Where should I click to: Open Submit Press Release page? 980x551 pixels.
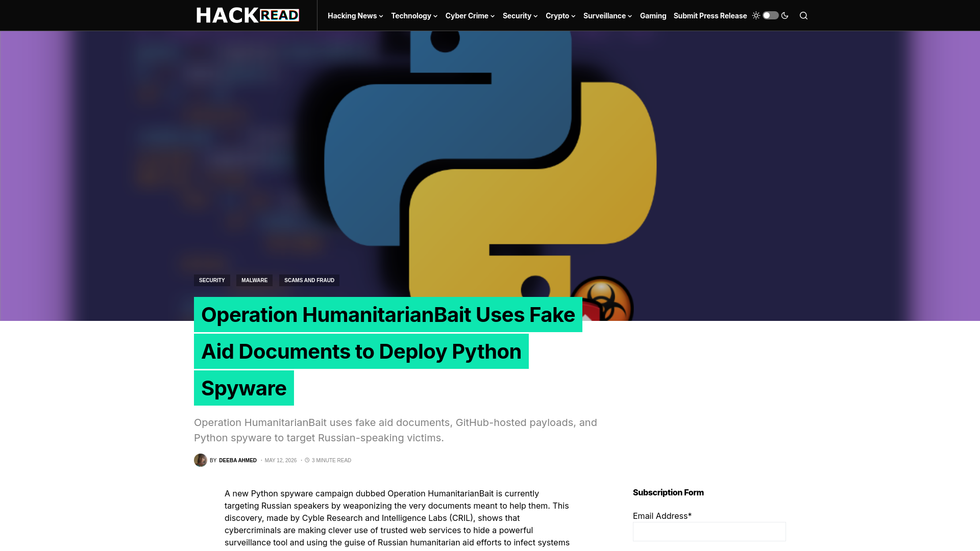[710, 16]
